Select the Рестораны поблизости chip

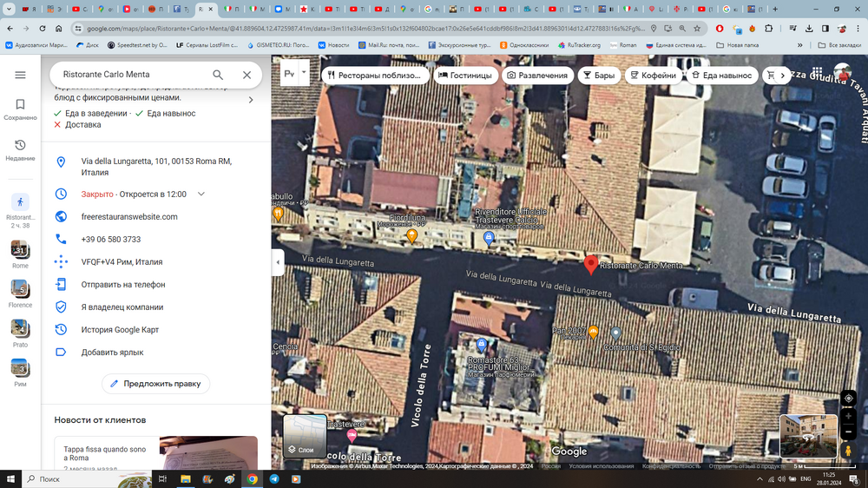(374, 76)
